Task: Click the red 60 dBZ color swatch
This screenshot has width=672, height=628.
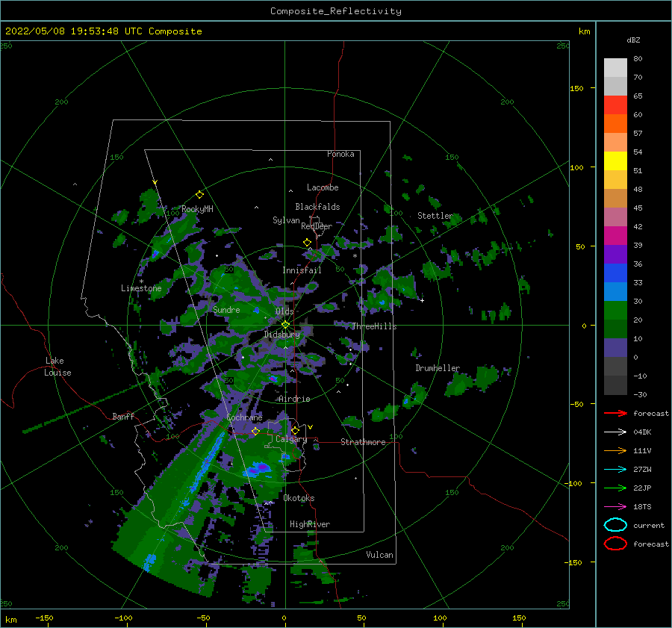Action: click(x=615, y=105)
